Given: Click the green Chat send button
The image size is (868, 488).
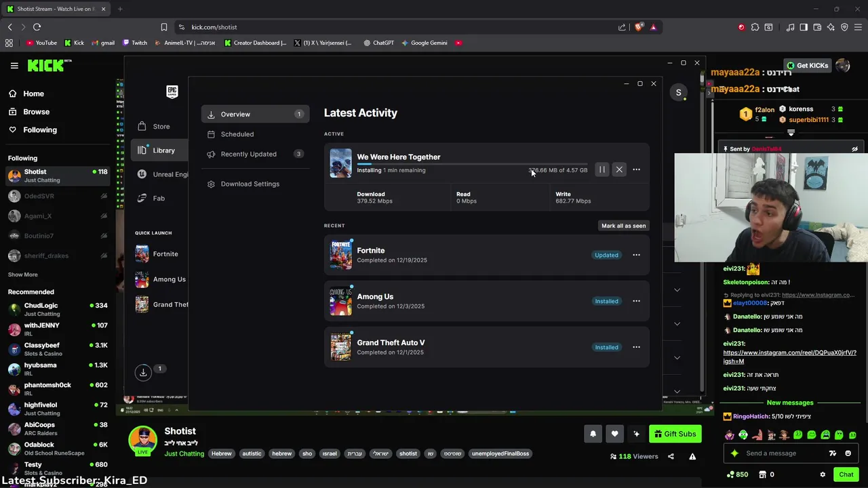Looking at the screenshot, I should click(846, 474).
